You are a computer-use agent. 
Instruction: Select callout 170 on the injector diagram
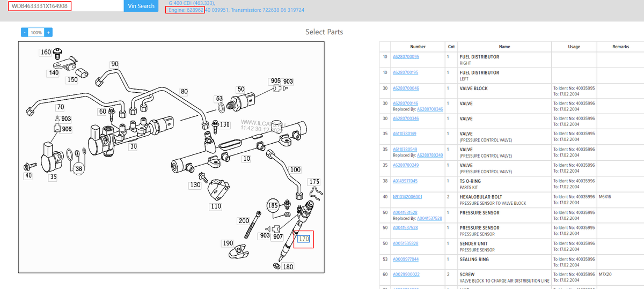304,239
